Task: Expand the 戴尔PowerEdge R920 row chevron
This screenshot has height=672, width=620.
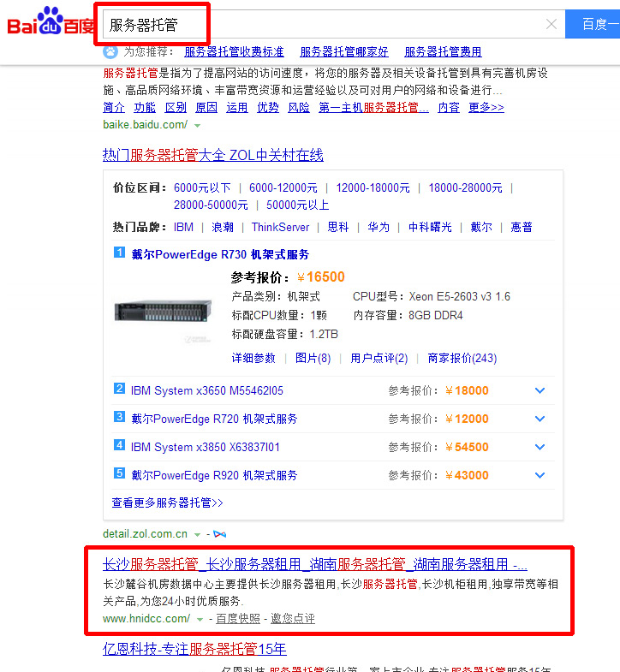Action: tap(540, 476)
